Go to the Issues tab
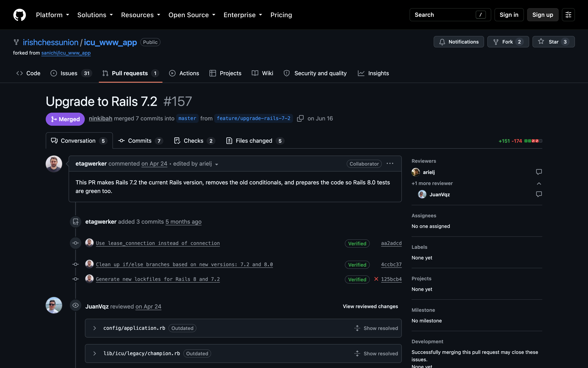This screenshot has height=368, width=588. pos(71,73)
